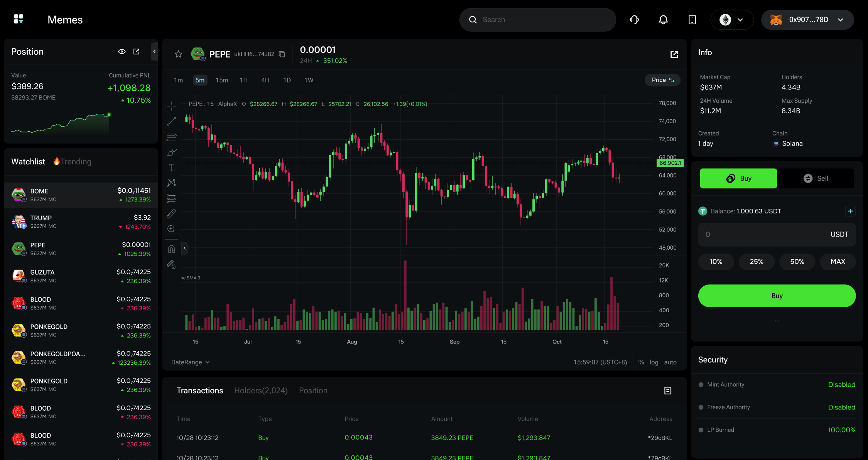868x460 pixels.
Task: Open wallet 0x907...78D account menu
Action: [807, 20]
